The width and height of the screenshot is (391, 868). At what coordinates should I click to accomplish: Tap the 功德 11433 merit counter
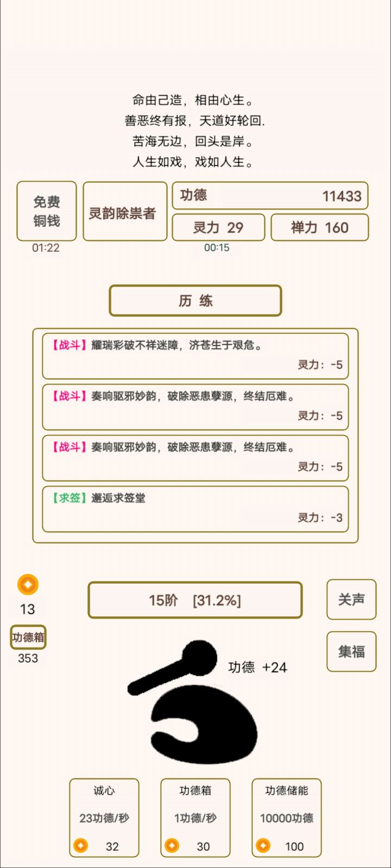(x=270, y=196)
